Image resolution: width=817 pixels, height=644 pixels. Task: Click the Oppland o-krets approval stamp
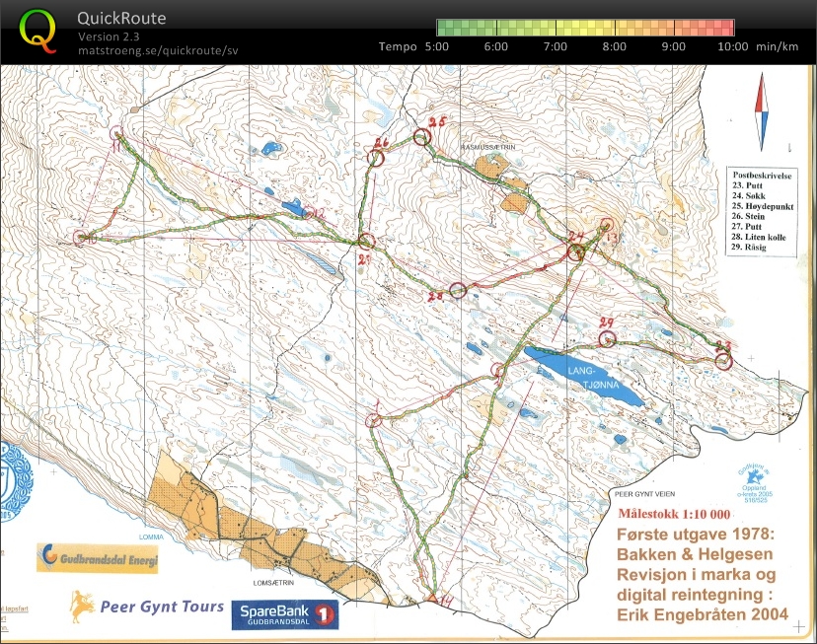tap(754, 484)
